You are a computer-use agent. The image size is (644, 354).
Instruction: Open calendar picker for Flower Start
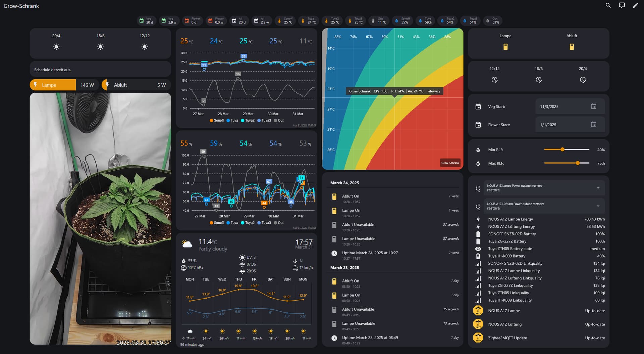click(593, 125)
